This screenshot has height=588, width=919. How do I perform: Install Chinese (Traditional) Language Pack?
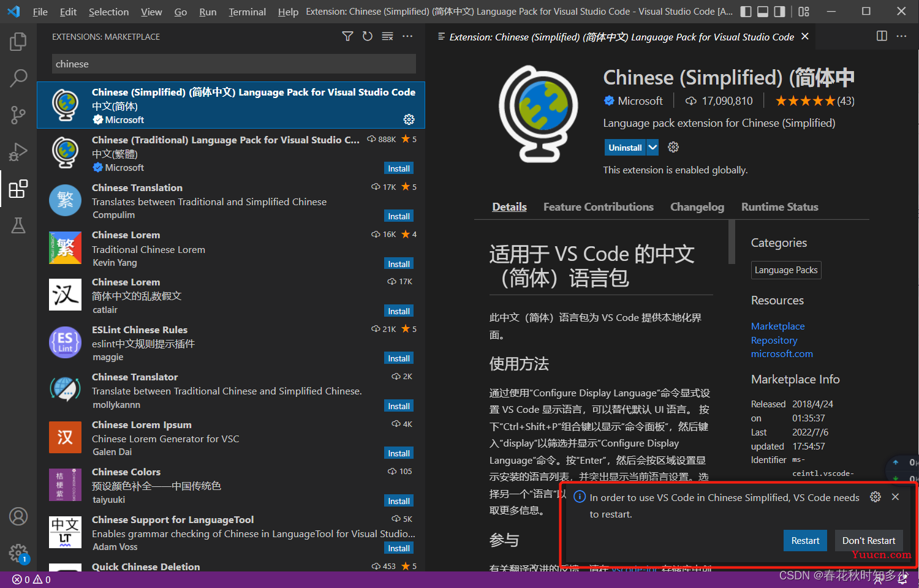tap(399, 168)
